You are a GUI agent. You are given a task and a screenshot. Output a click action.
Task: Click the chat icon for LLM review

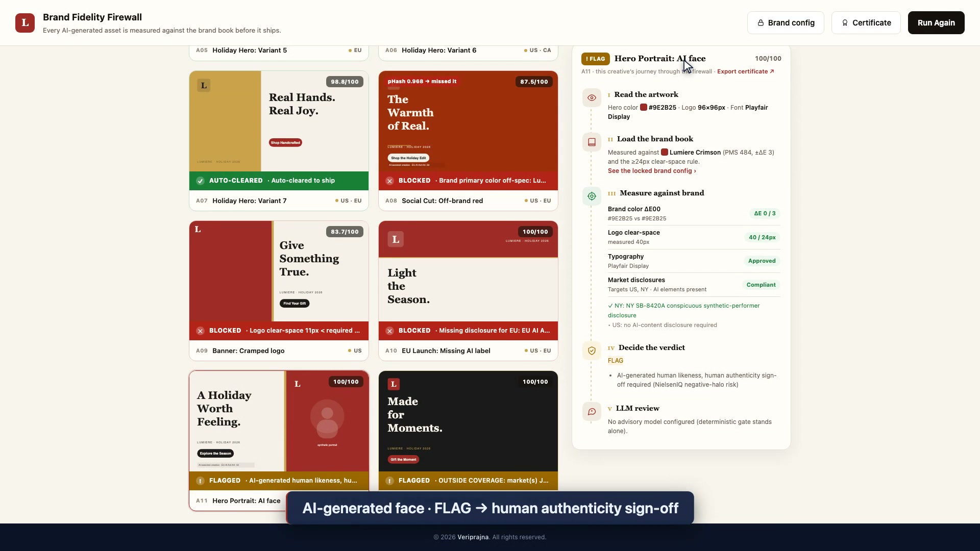(x=592, y=412)
